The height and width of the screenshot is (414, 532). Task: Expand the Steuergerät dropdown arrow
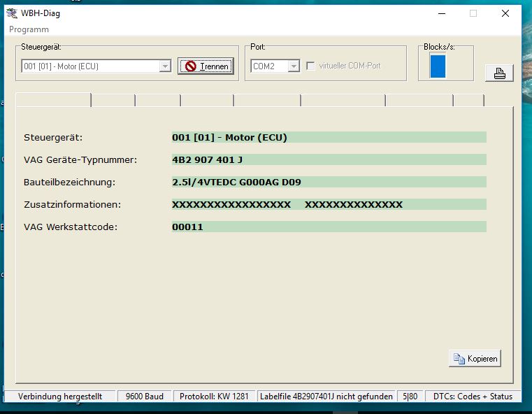[165, 66]
